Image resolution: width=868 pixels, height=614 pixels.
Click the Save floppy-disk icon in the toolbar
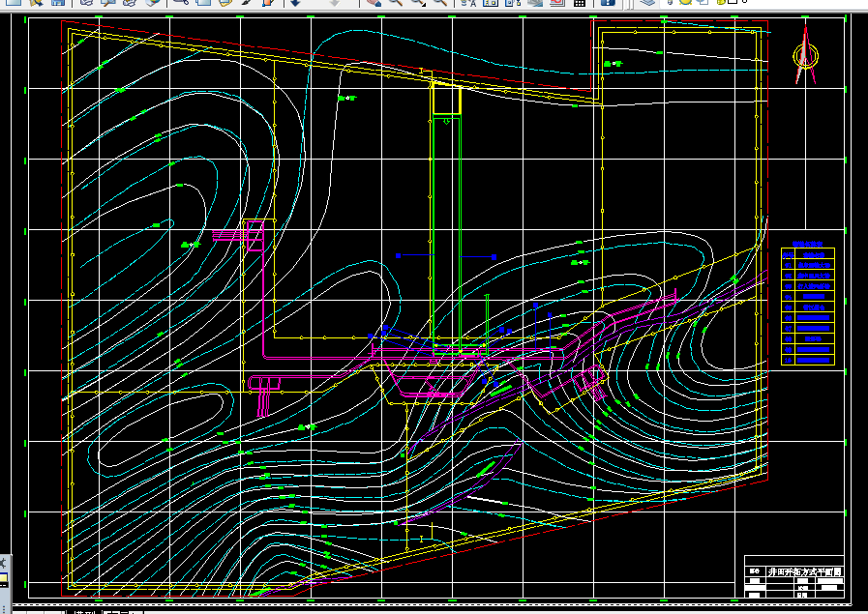click(58, 2)
